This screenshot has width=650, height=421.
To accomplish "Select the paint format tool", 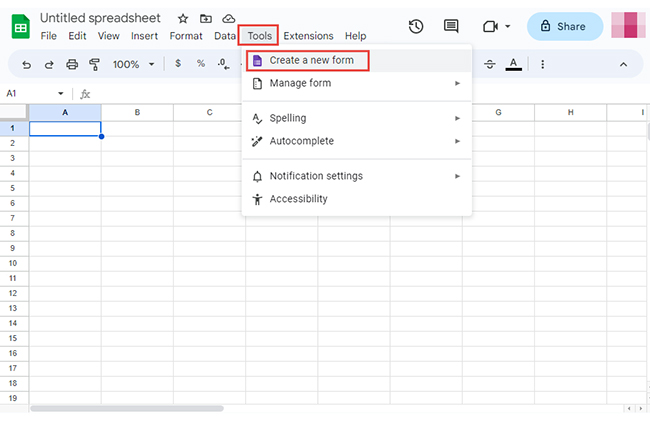I will click(95, 64).
